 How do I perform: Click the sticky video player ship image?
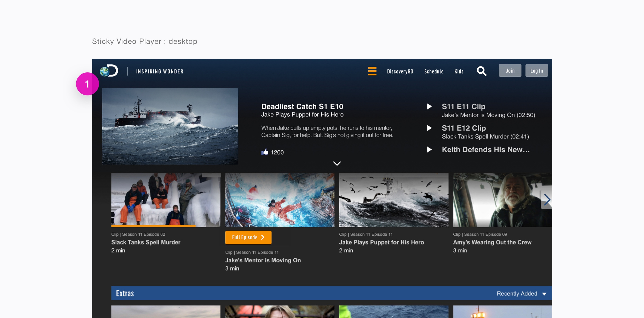(x=170, y=126)
